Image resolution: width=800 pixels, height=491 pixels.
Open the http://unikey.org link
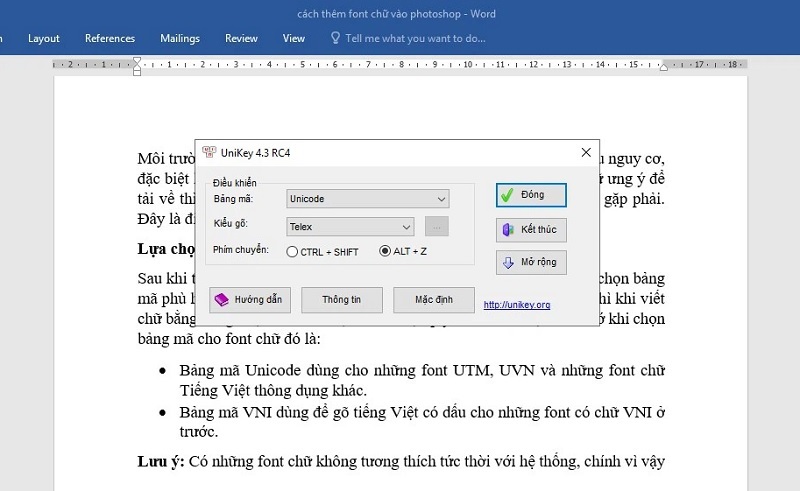[x=517, y=305]
